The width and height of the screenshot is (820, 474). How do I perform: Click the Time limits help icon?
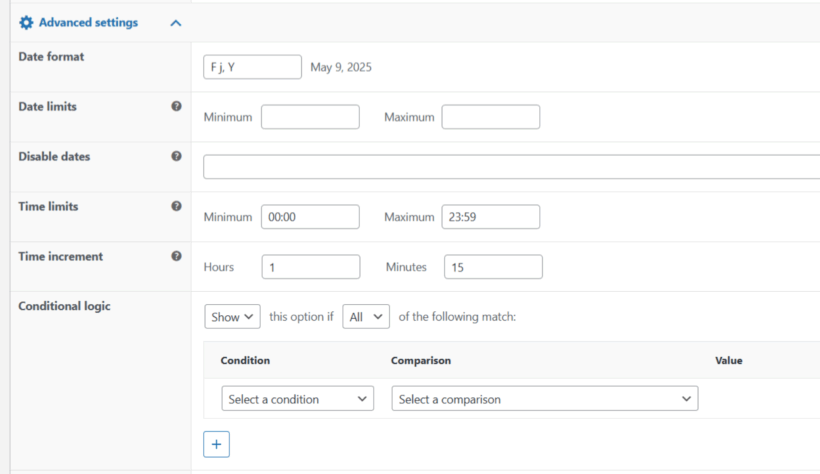point(176,206)
